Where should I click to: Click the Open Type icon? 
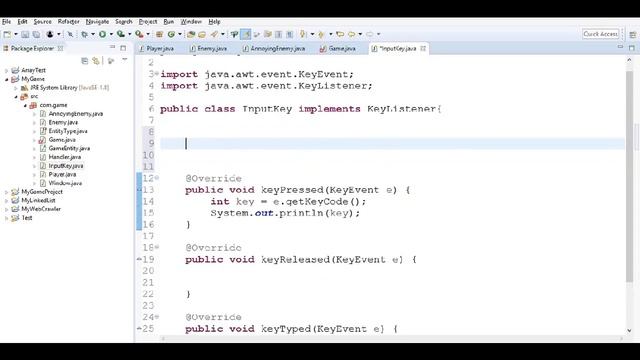click(x=191, y=34)
